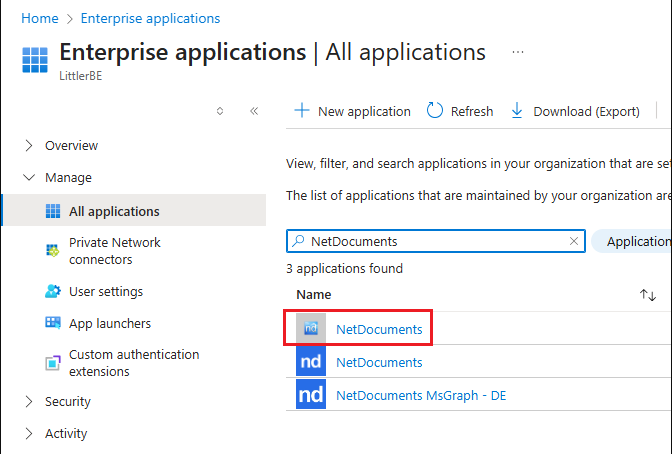672x454 pixels.
Task: Select the Security menu label
Action: pos(68,402)
